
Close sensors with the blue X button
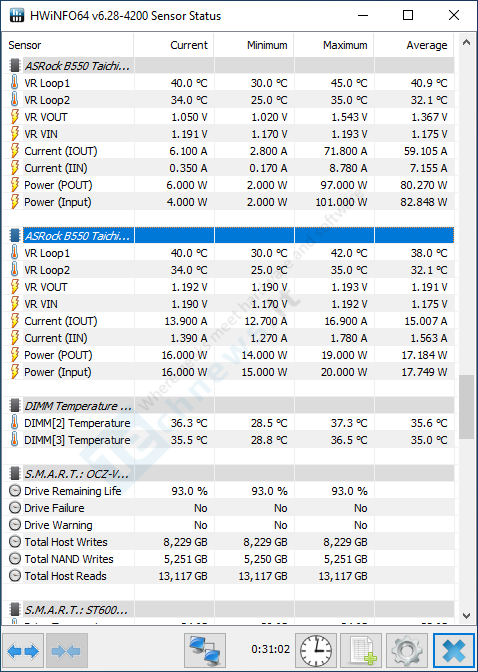(454, 651)
